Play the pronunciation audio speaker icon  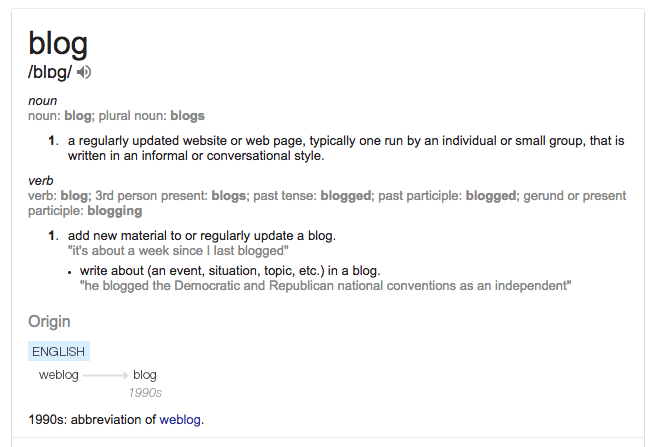[84, 72]
